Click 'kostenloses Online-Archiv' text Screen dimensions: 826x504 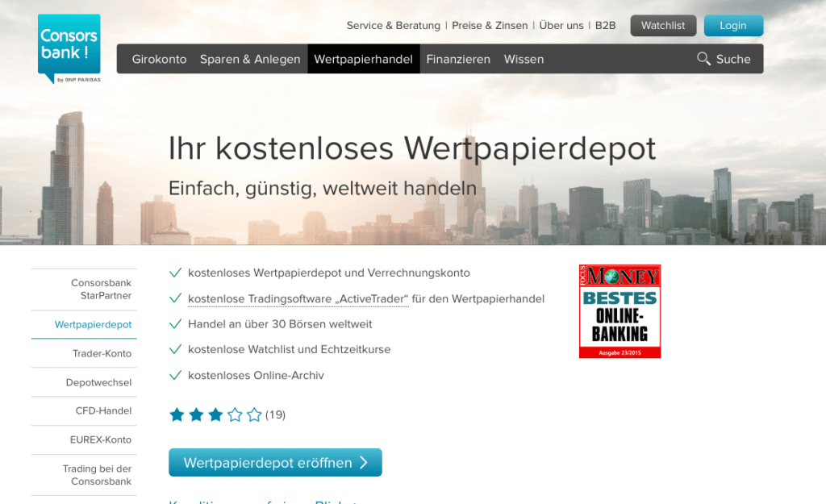pos(256,376)
